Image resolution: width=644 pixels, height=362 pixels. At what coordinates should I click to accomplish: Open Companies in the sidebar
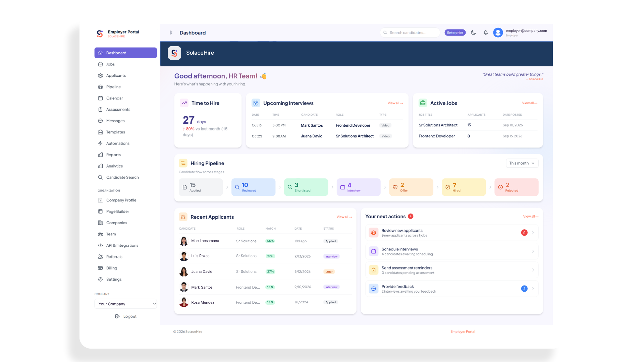[x=125, y=223]
